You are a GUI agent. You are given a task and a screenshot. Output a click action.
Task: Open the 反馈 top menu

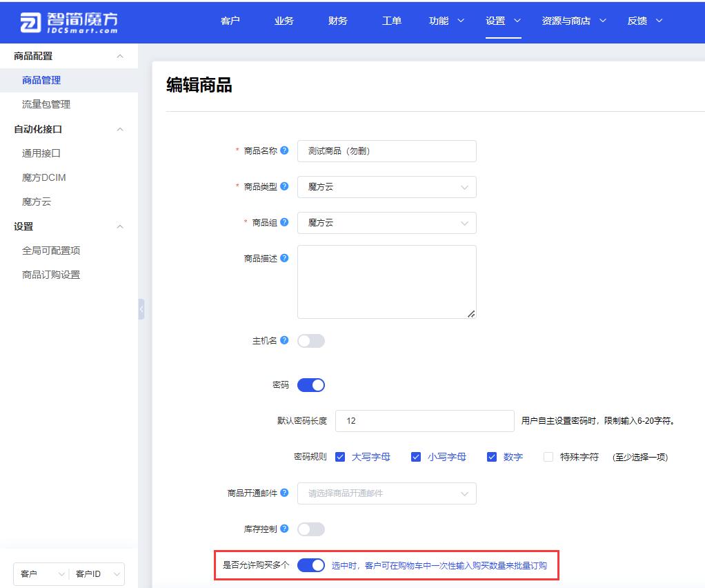[645, 21]
